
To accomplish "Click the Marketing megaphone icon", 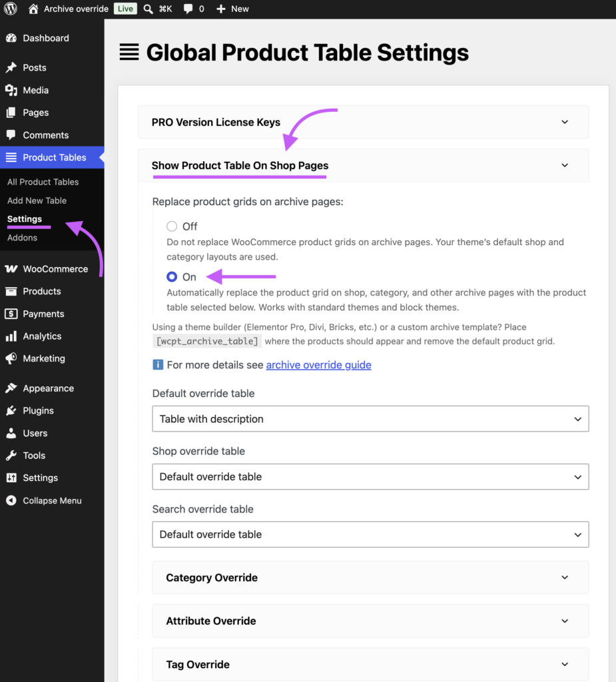I will (x=11, y=358).
